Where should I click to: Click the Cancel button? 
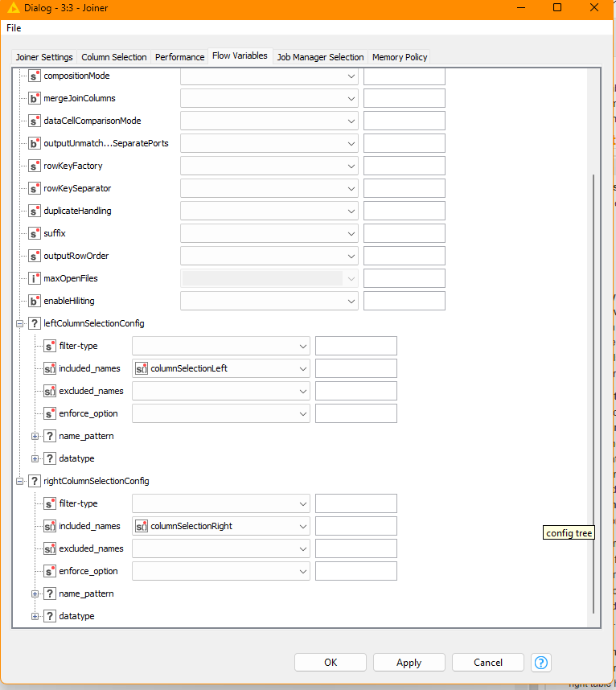[487, 662]
